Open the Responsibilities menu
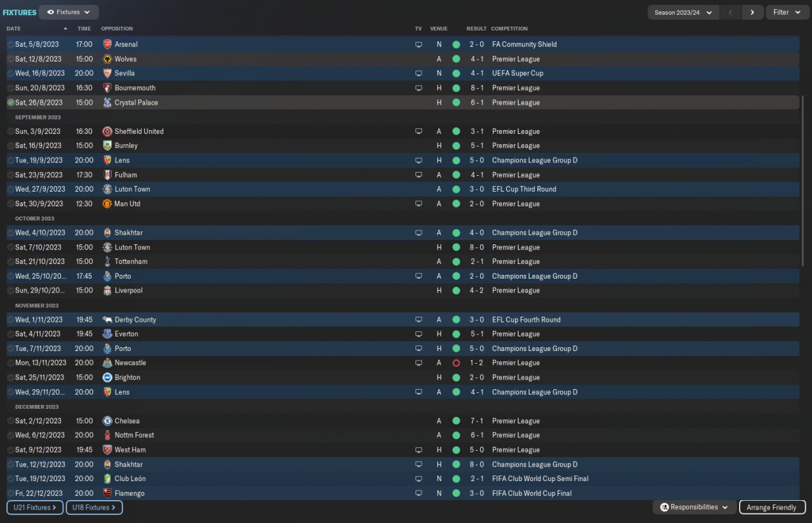Screen dimensions: 812x523 tap(694, 507)
